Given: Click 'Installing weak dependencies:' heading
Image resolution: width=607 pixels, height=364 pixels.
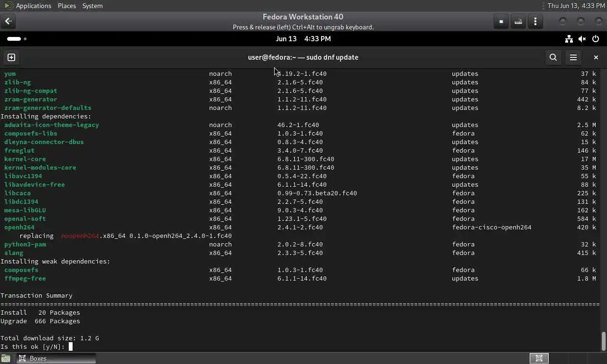Looking at the screenshot, I should pyautogui.click(x=55, y=261).
